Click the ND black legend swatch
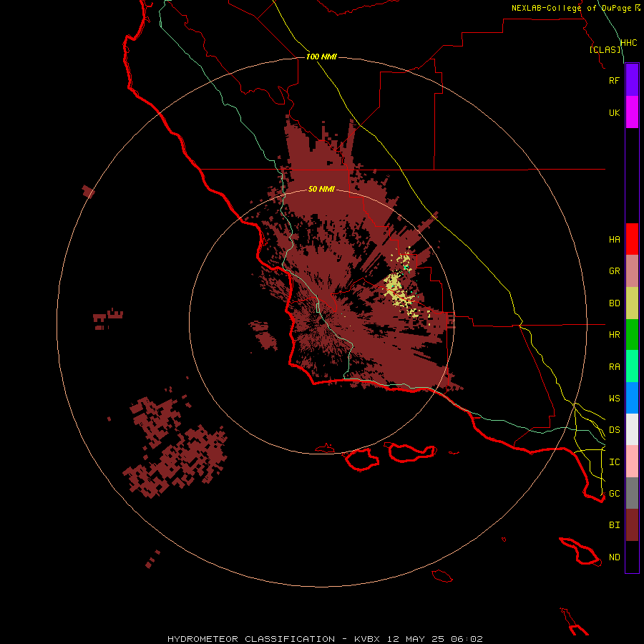The image size is (644, 644). (x=632, y=557)
